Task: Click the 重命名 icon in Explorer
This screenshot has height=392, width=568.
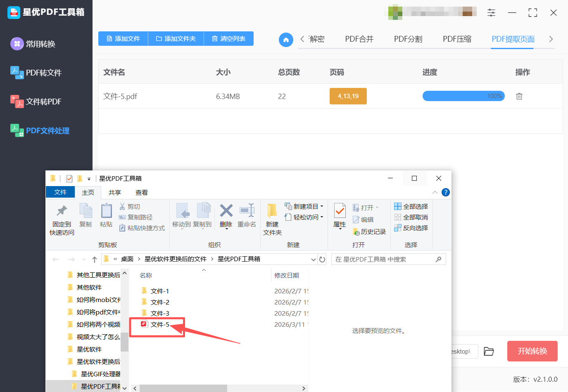Action: click(247, 210)
